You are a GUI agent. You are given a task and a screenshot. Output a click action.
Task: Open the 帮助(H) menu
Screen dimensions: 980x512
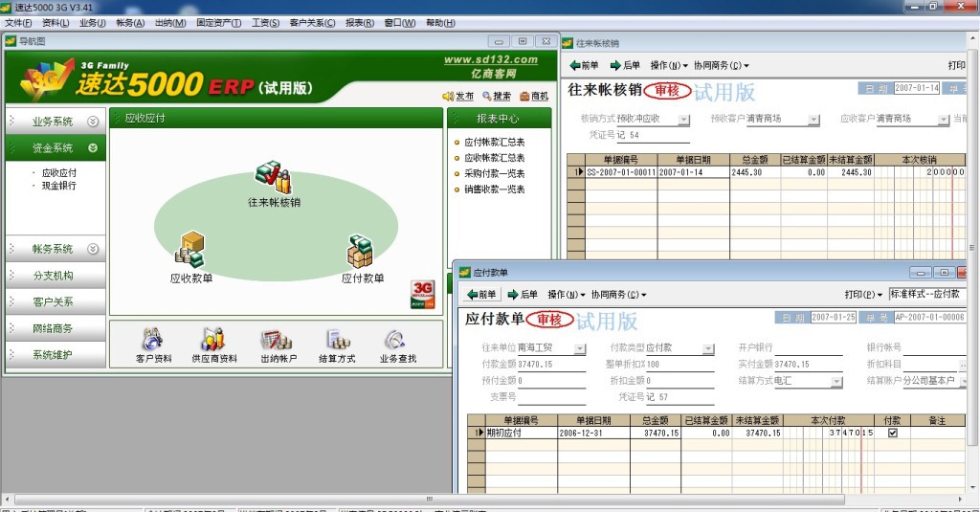(440, 23)
